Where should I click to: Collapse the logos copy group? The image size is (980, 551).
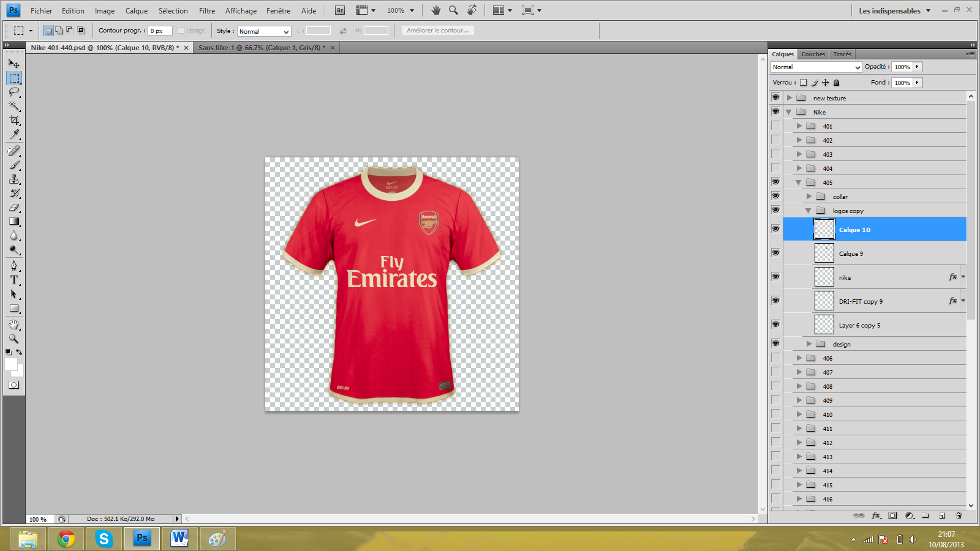point(809,211)
